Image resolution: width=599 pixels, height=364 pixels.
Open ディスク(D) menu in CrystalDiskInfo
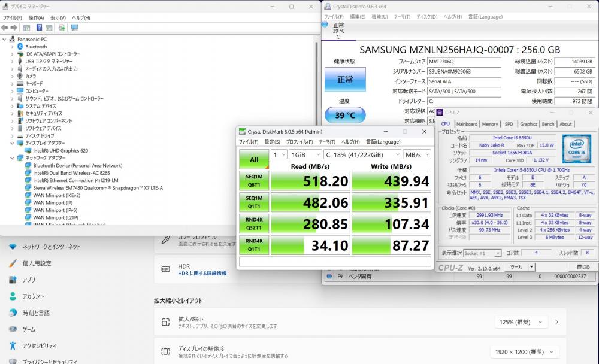426,17
